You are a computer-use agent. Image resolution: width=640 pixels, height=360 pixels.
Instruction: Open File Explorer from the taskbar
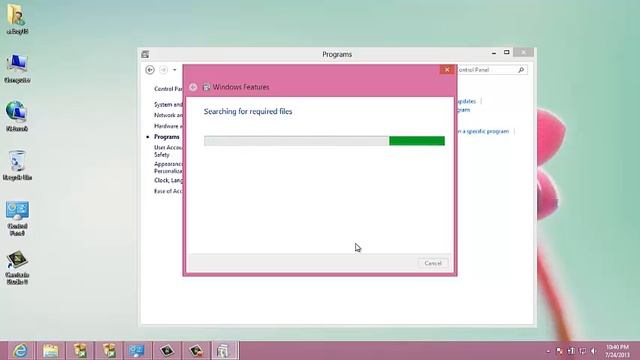50,351
